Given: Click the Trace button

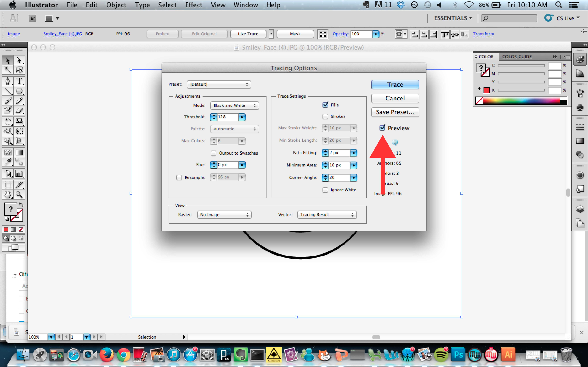Looking at the screenshot, I should tap(395, 84).
